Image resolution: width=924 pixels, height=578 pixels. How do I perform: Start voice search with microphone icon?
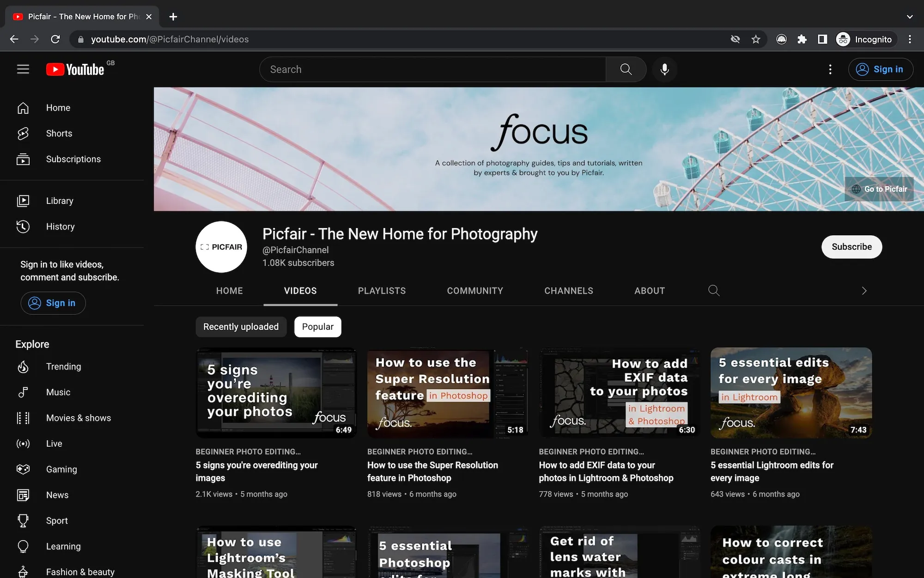pos(664,69)
